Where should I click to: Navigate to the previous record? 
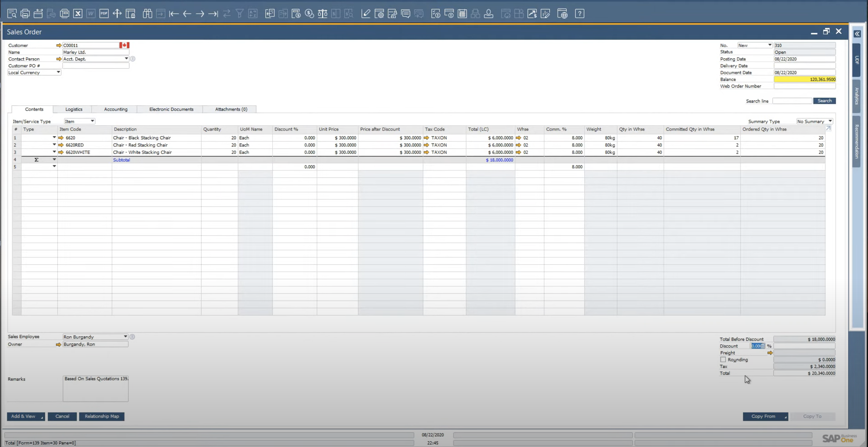tap(187, 14)
